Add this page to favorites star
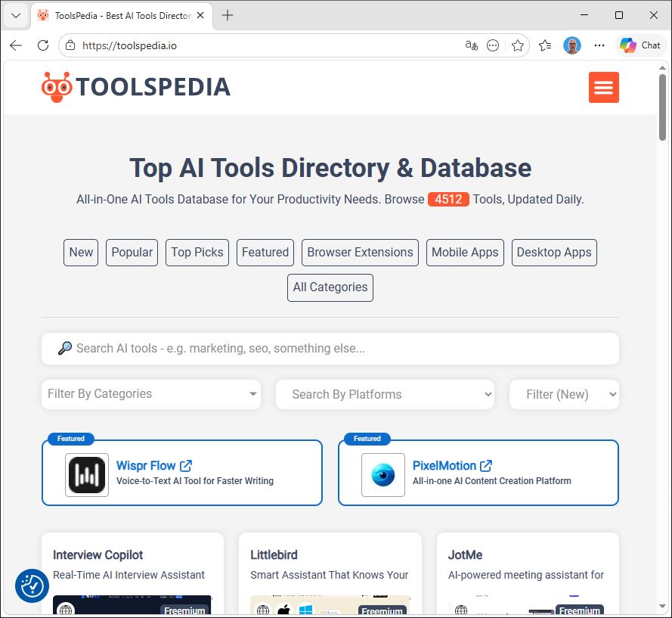Viewport: 672px width, 618px height. tap(518, 45)
